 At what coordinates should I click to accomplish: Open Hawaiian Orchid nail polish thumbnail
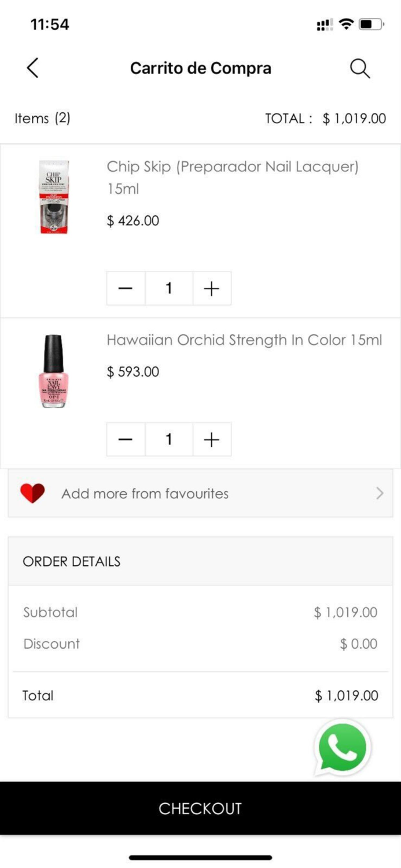tap(54, 371)
